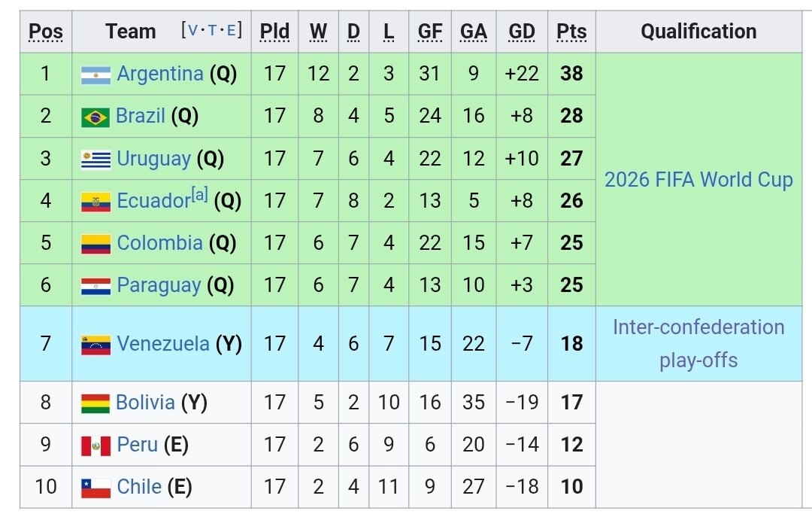Click the Ecuador flag icon
This screenshot has width=812, height=520.
click(95, 202)
